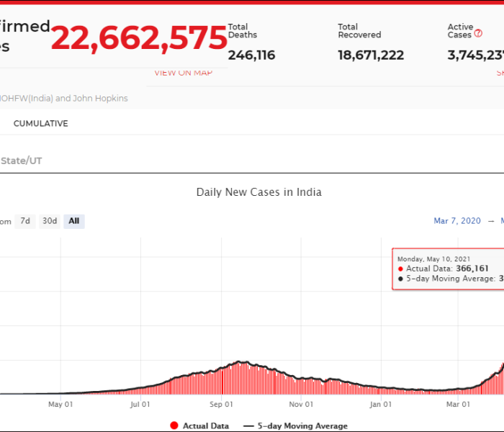504x432 pixels.
Task: Click the Total Deaths count 246,116
Action: point(251,55)
